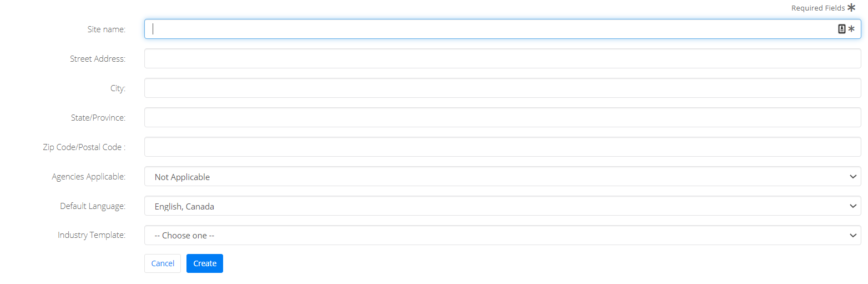Cancel the site creation form
868x284 pixels.
click(x=163, y=263)
